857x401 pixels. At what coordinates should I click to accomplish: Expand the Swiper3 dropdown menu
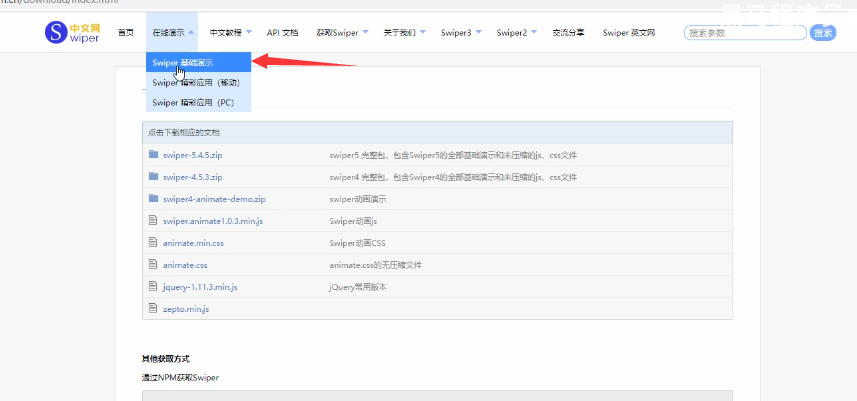[x=461, y=33]
